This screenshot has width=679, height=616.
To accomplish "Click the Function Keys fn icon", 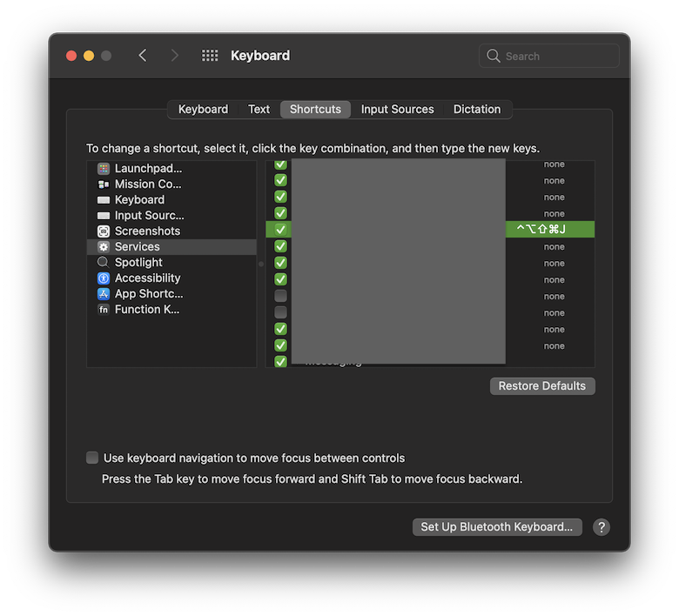I will pyautogui.click(x=103, y=310).
